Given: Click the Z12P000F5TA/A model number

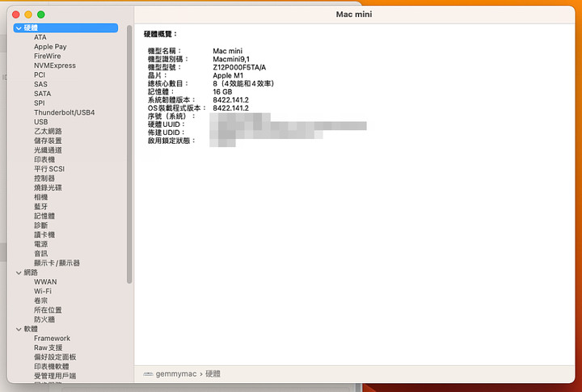Looking at the screenshot, I should point(239,67).
